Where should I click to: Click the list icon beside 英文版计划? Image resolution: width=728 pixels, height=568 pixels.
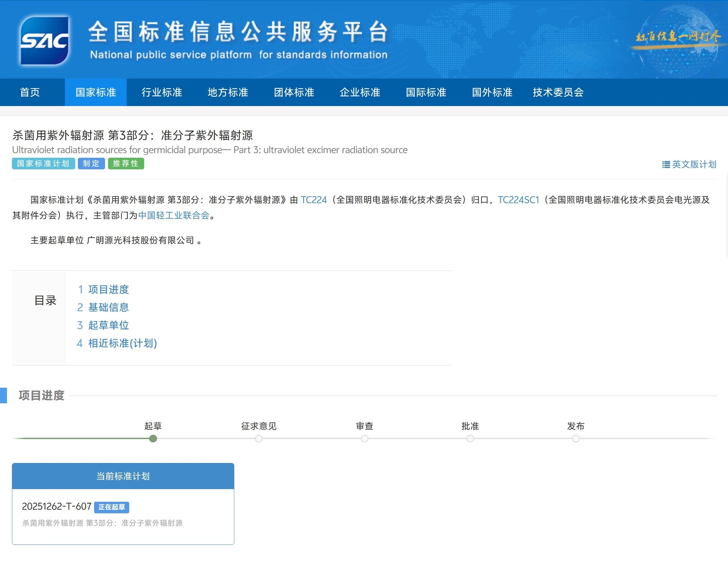pyautogui.click(x=666, y=165)
